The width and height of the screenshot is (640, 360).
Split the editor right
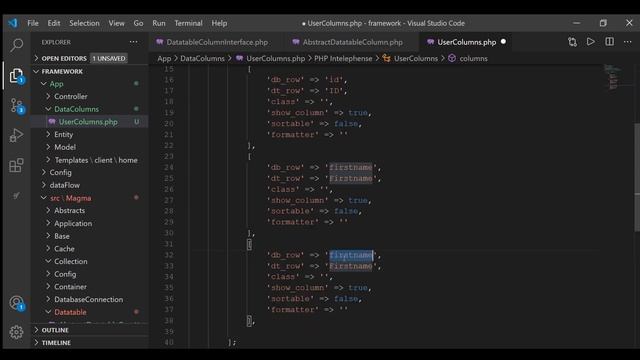coord(609,42)
